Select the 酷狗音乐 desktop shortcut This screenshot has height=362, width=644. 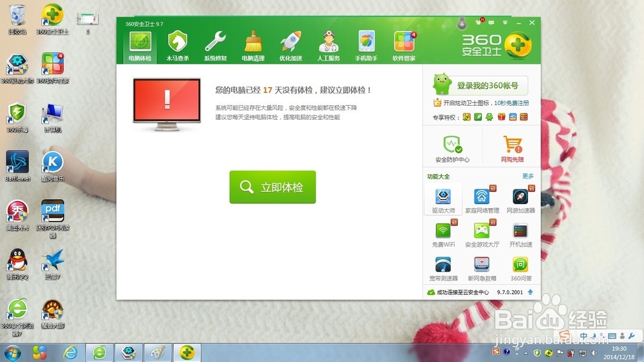tap(53, 166)
